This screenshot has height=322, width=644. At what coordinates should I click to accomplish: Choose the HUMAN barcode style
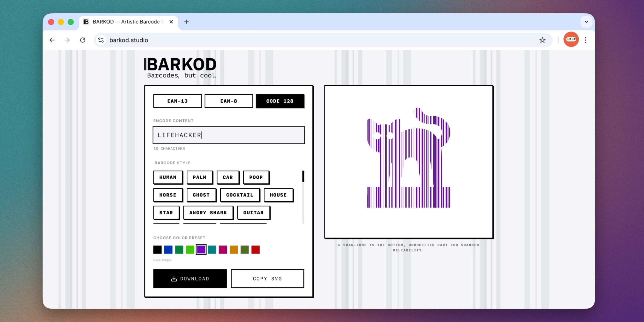(168, 177)
